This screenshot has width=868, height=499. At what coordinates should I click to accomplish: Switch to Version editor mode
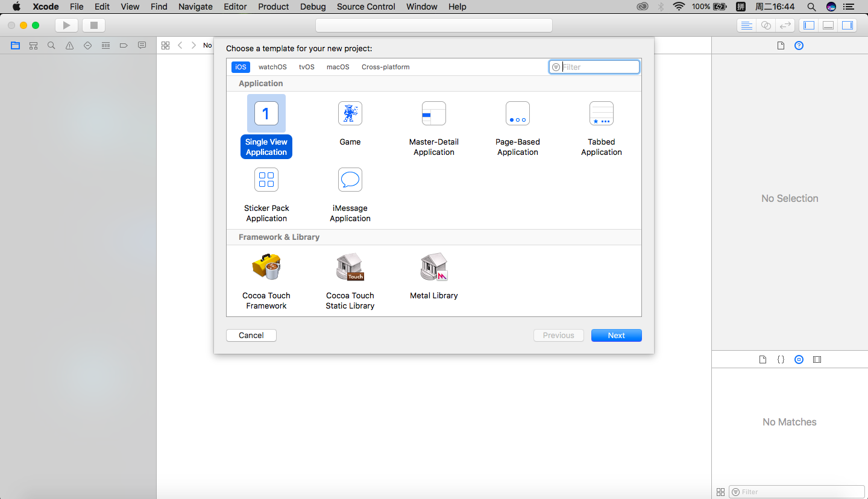(x=784, y=25)
